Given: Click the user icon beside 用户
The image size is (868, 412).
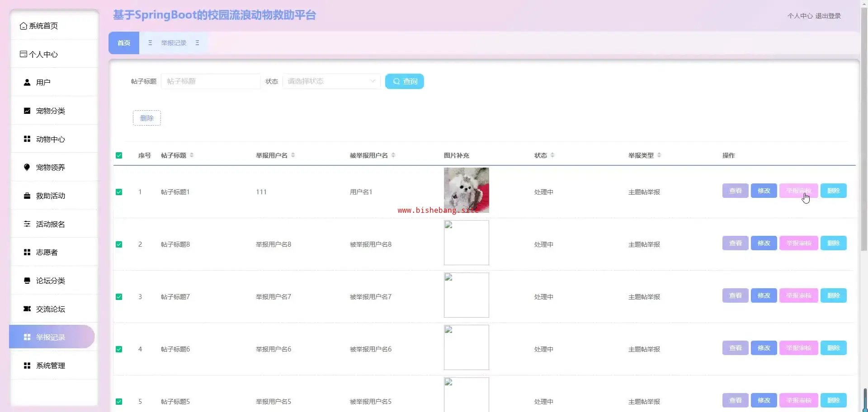Looking at the screenshot, I should (27, 83).
